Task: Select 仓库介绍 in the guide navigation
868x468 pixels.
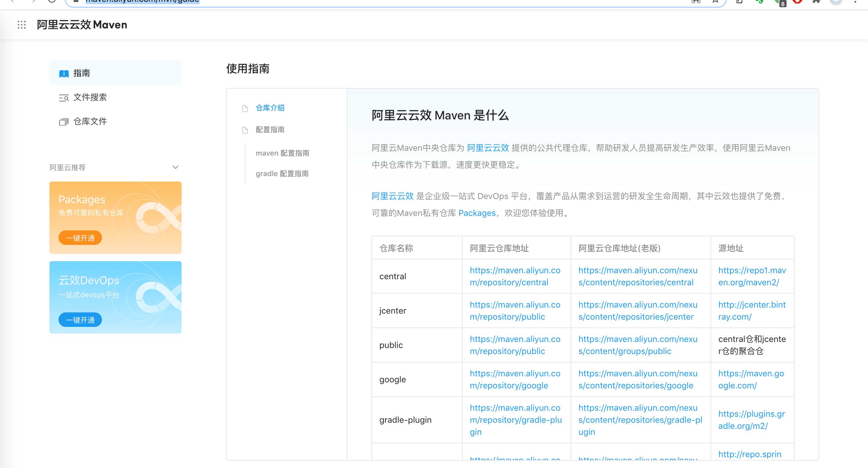Action: pyautogui.click(x=270, y=108)
